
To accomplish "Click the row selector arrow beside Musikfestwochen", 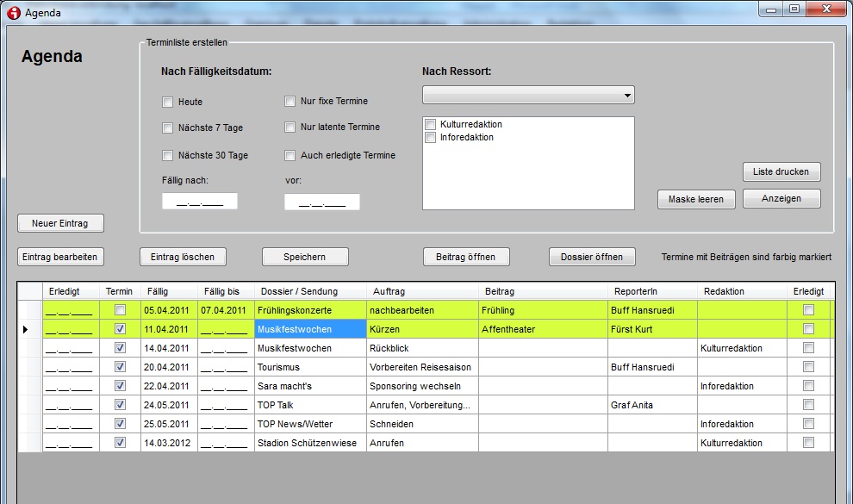I will [x=24, y=329].
